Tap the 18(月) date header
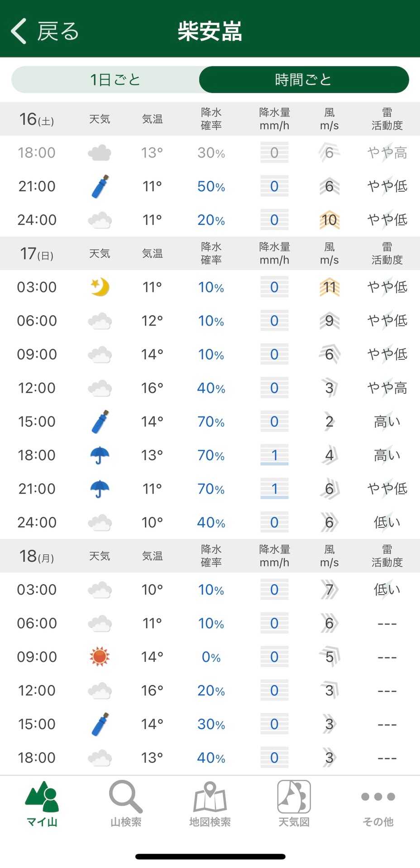420x868 pixels. coord(37,556)
